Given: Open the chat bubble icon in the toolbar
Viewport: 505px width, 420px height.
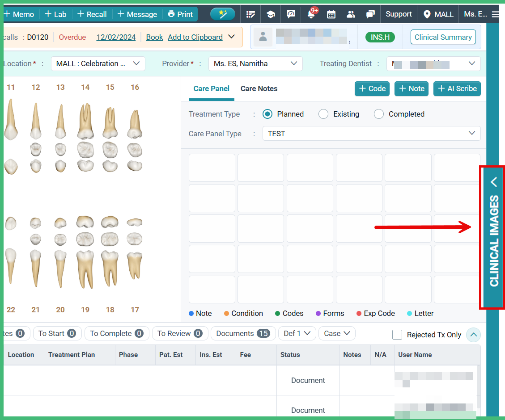Looking at the screenshot, I should [x=370, y=14].
